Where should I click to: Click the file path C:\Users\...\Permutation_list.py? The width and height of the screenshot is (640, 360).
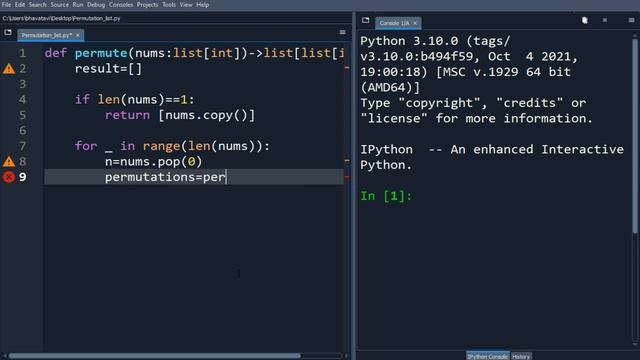61,18
